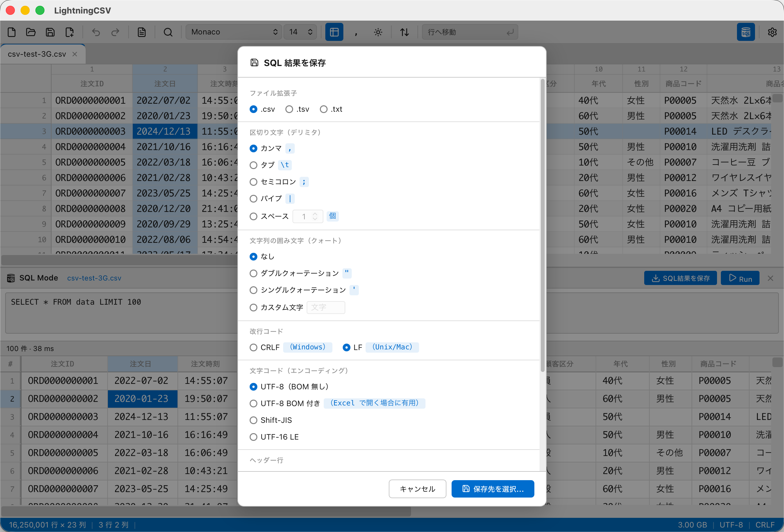Click the 行へ移動 input field
This screenshot has height=532, width=784.
470,32
